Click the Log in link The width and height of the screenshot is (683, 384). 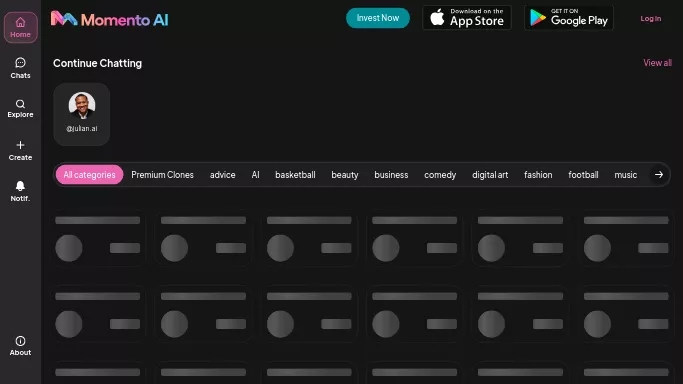tap(651, 18)
